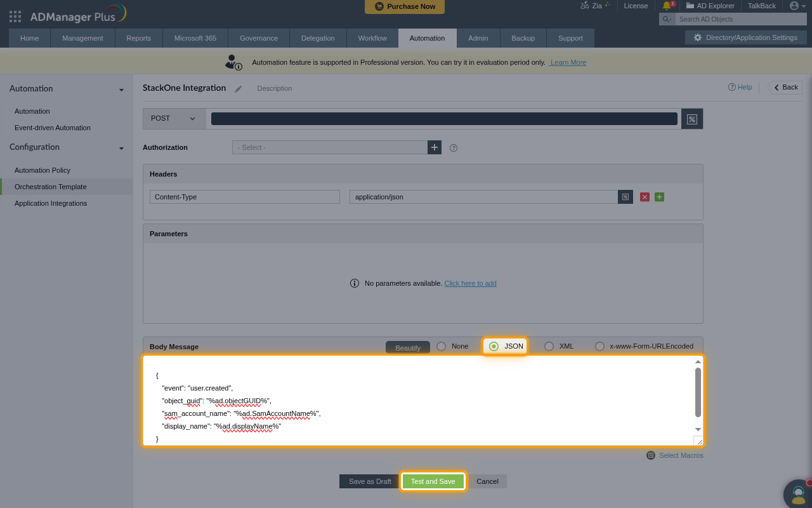Image resolution: width=812 pixels, height=508 pixels.
Task: Open the Learn More link
Action: click(568, 62)
